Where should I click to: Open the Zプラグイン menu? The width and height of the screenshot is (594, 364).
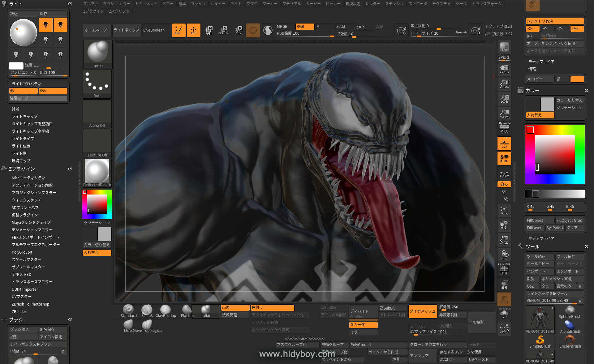pyautogui.click(x=93, y=11)
